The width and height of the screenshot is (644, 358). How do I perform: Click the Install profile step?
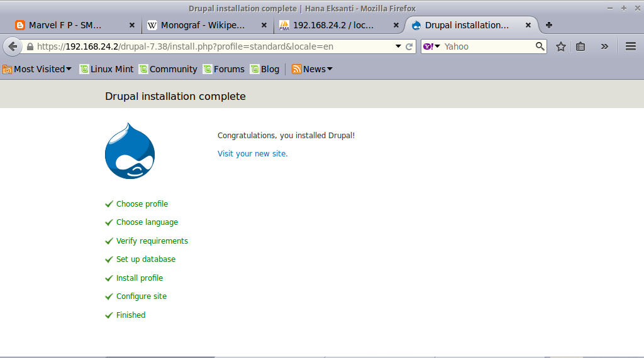(x=140, y=278)
